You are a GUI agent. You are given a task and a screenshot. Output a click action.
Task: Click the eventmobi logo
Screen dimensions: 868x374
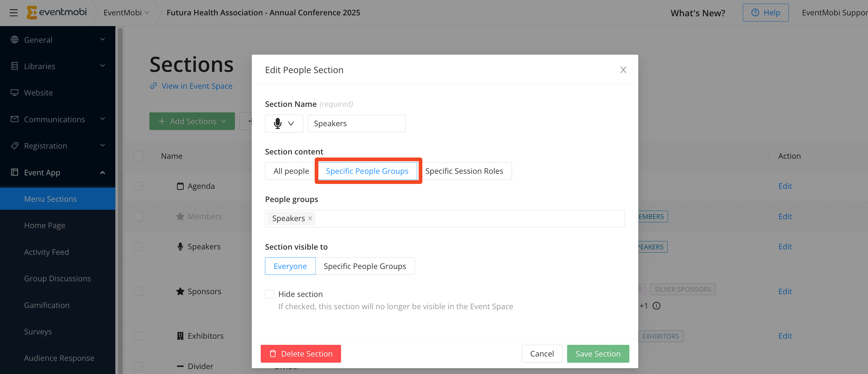(57, 13)
